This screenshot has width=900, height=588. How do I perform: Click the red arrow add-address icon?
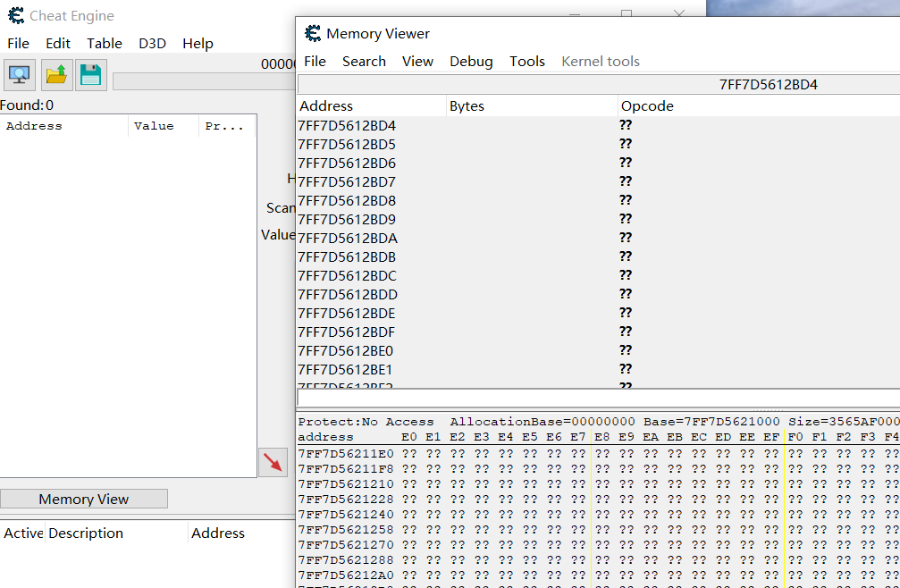pyautogui.click(x=273, y=462)
